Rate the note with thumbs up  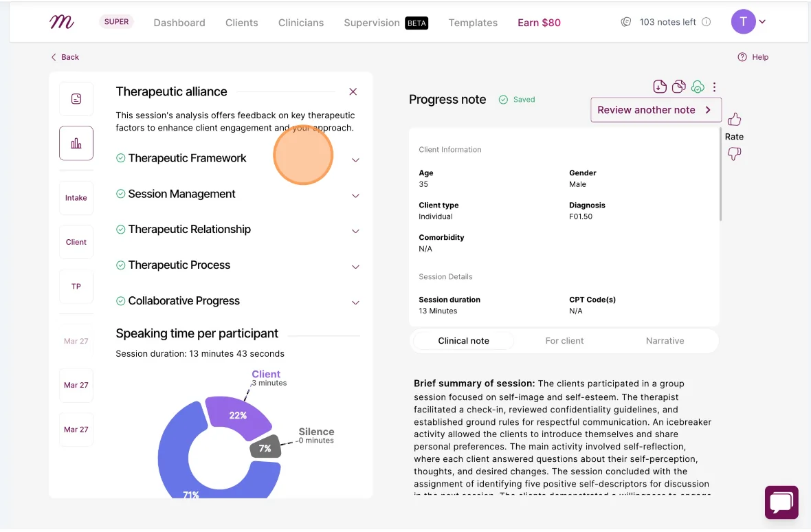tap(735, 120)
